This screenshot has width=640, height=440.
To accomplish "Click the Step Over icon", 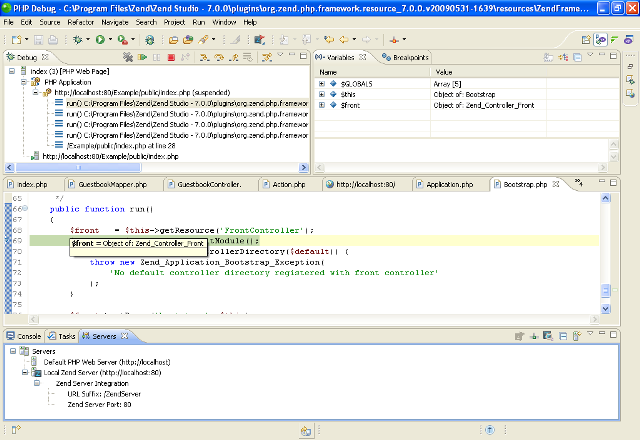I will tap(219, 58).
